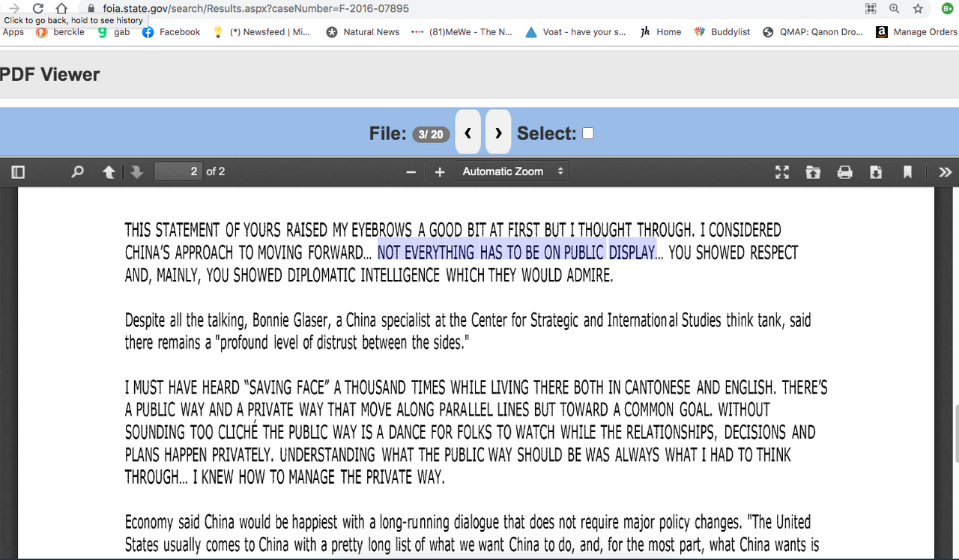Zoom in with the plus button
The width and height of the screenshot is (959, 560).
pos(440,172)
